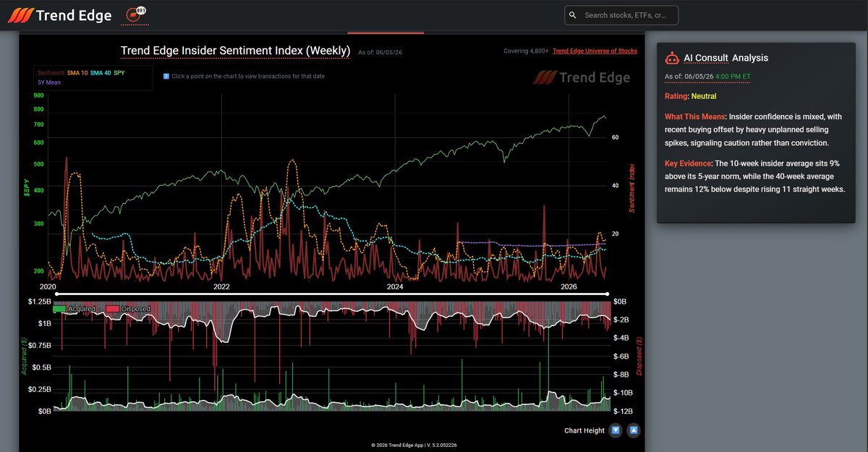868x452 pixels.
Task: Click the Acquired ($) axis label
Action: [x=24, y=357]
